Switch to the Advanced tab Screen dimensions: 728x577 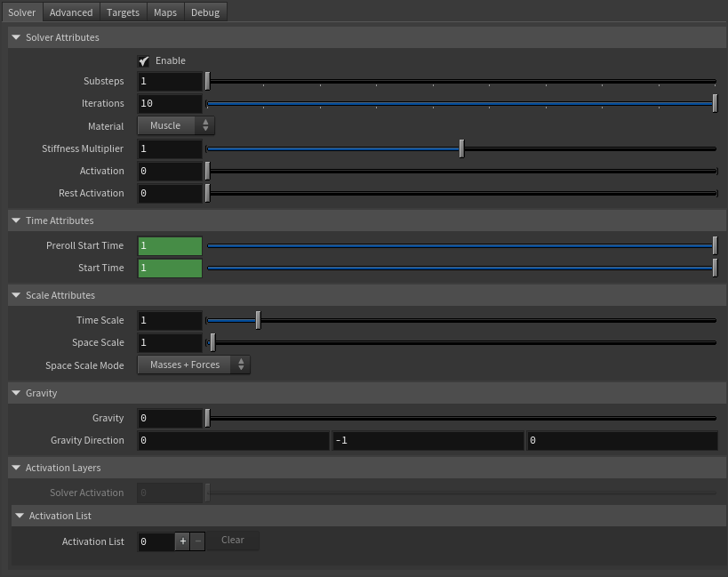(71, 12)
